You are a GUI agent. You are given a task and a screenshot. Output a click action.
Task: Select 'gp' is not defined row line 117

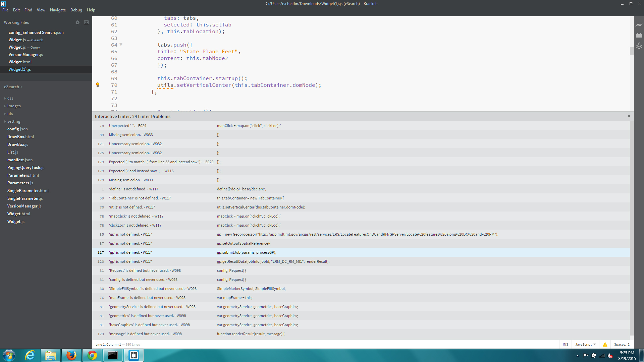click(x=361, y=252)
